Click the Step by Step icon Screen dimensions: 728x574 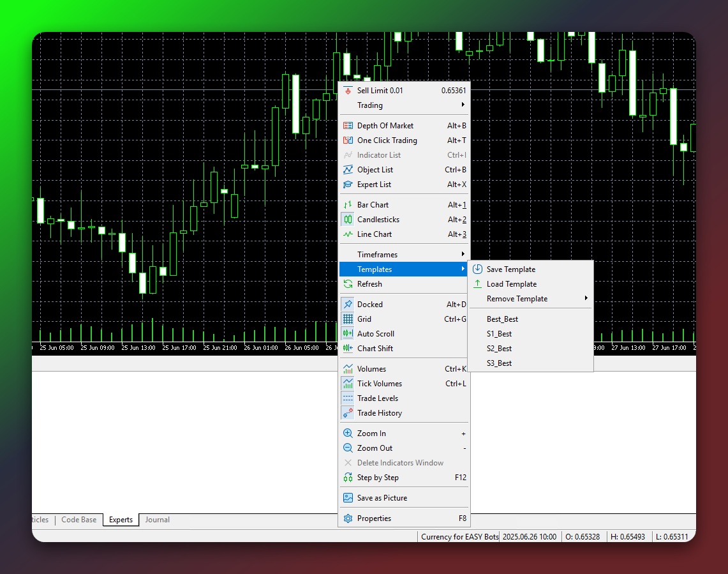[x=348, y=478]
